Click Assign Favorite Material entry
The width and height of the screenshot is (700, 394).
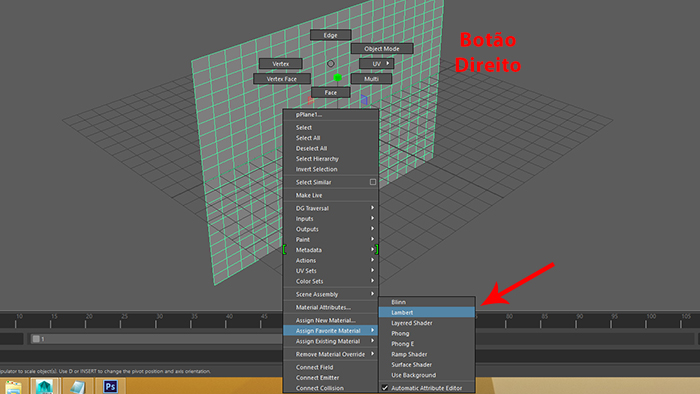click(331, 331)
